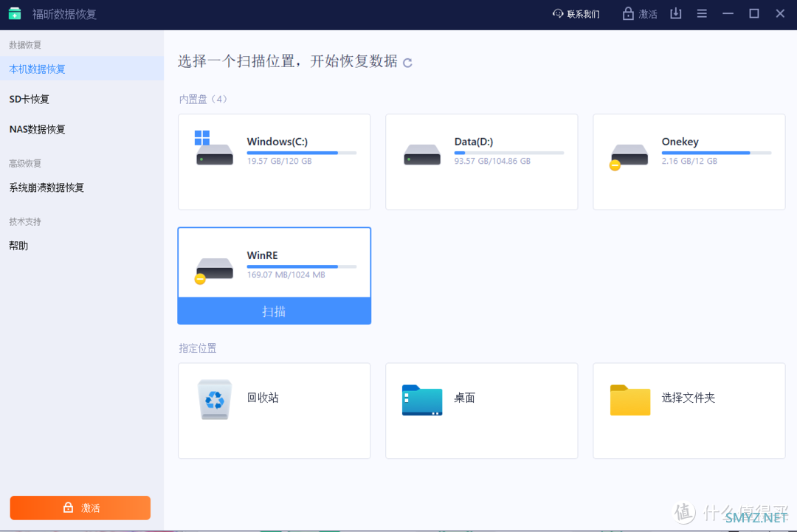Click the yellow Select Folder icon
This screenshot has width=797, height=532.
coord(629,400)
